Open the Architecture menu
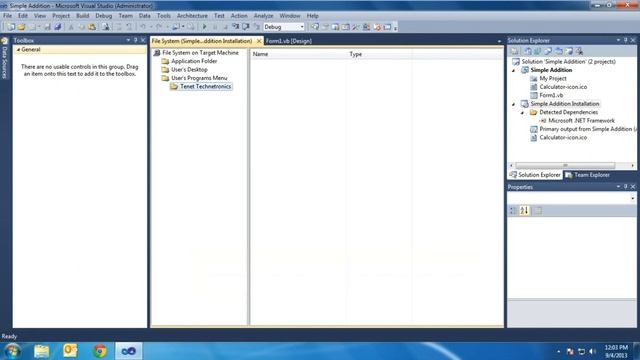The image size is (640, 360). 192,16
